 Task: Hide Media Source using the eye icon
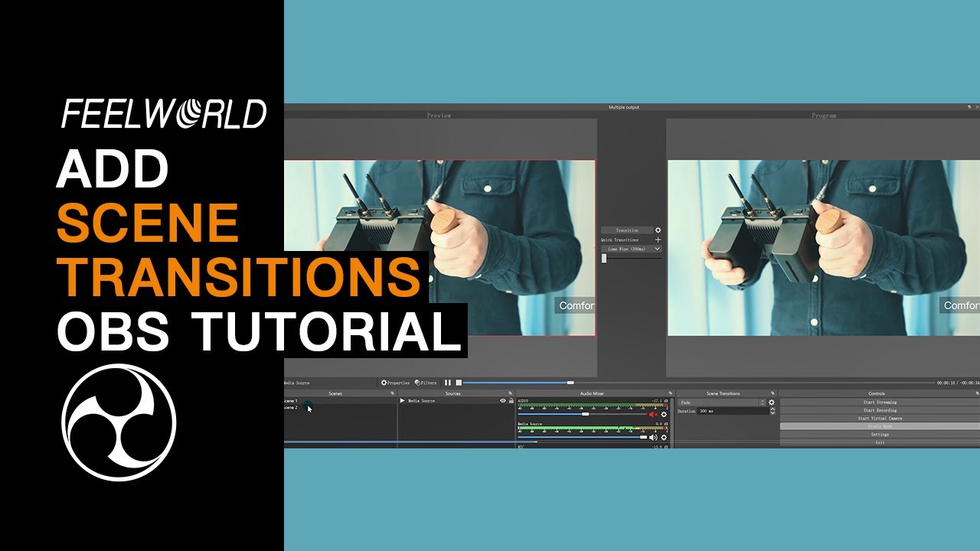pyautogui.click(x=503, y=401)
